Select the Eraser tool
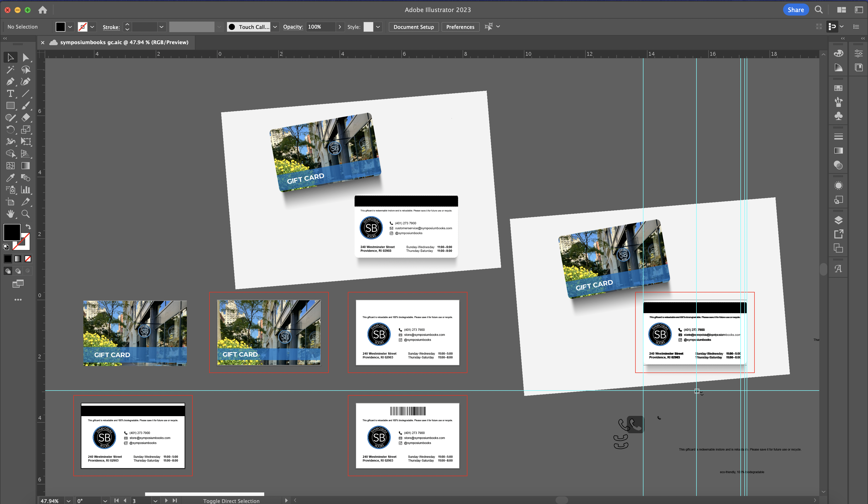The width and height of the screenshot is (868, 504). 25,118
